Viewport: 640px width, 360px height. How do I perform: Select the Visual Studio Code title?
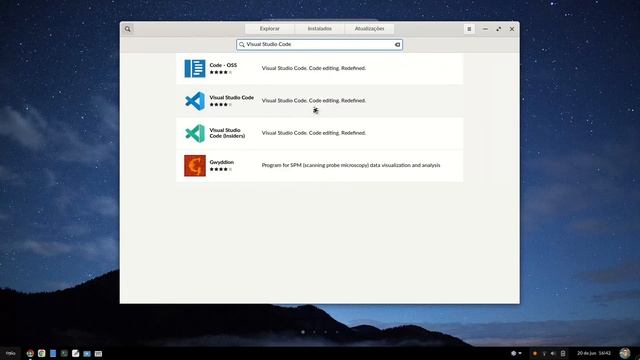tap(231, 98)
